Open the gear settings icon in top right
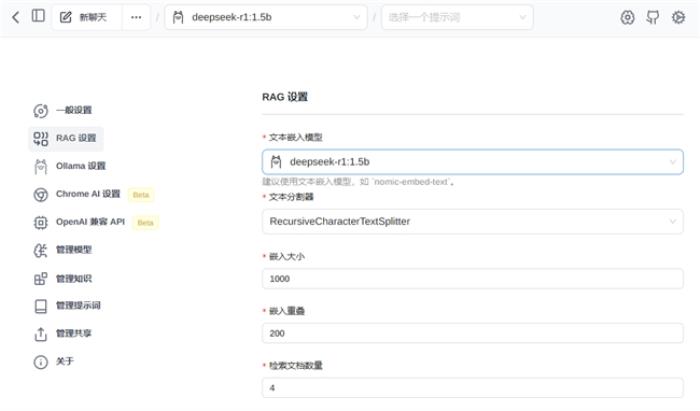The height and width of the screenshot is (411, 700). 678,17
